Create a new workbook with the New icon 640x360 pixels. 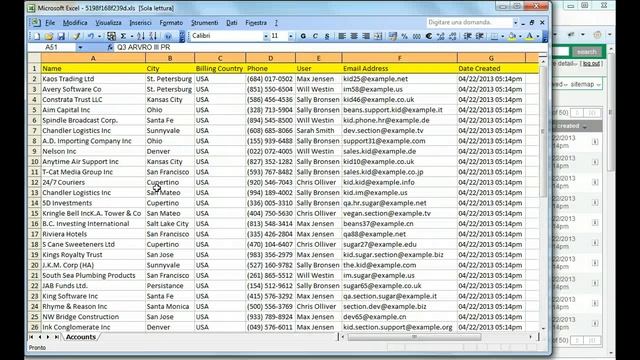point(37,36)
